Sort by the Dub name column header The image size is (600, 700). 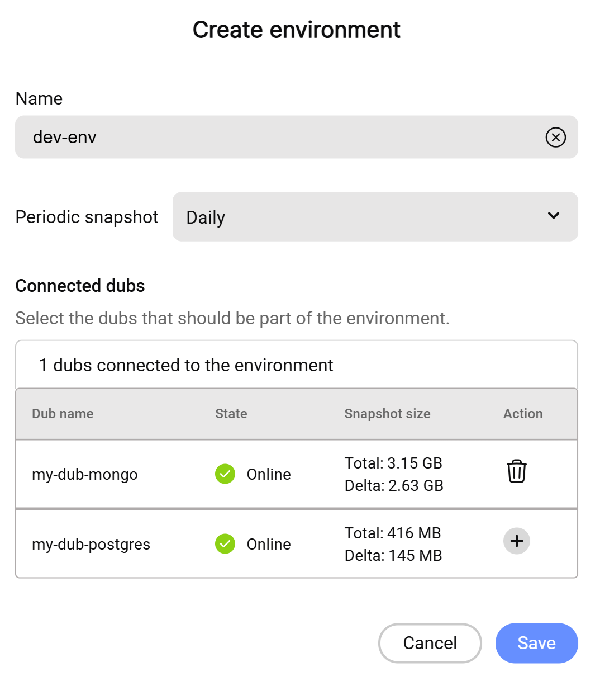pos(63,414)
